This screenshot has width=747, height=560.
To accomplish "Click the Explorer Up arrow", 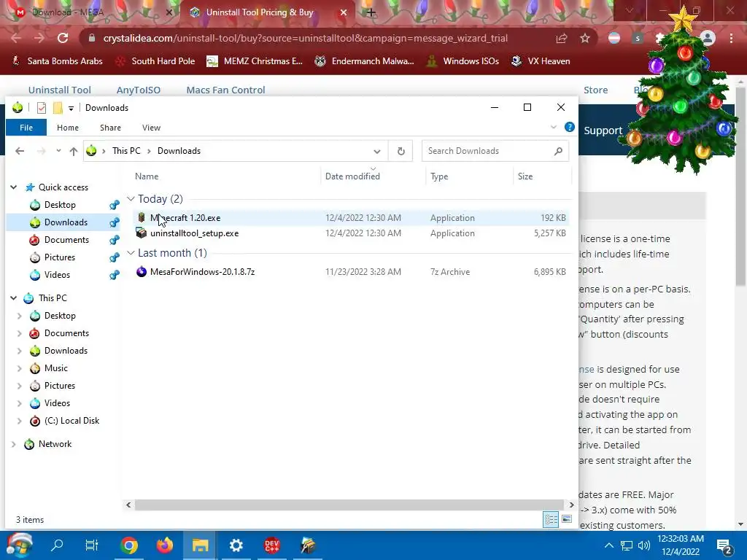I will coord(74,151).
